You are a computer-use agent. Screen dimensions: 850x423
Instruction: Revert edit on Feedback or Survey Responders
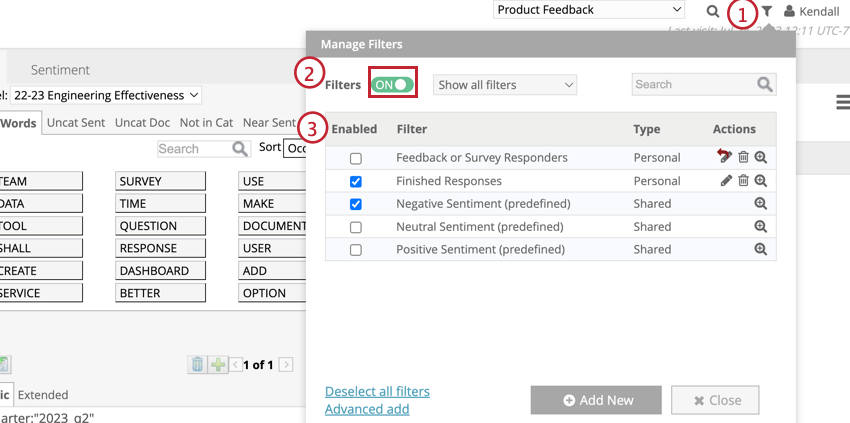(x=725, y=157)
